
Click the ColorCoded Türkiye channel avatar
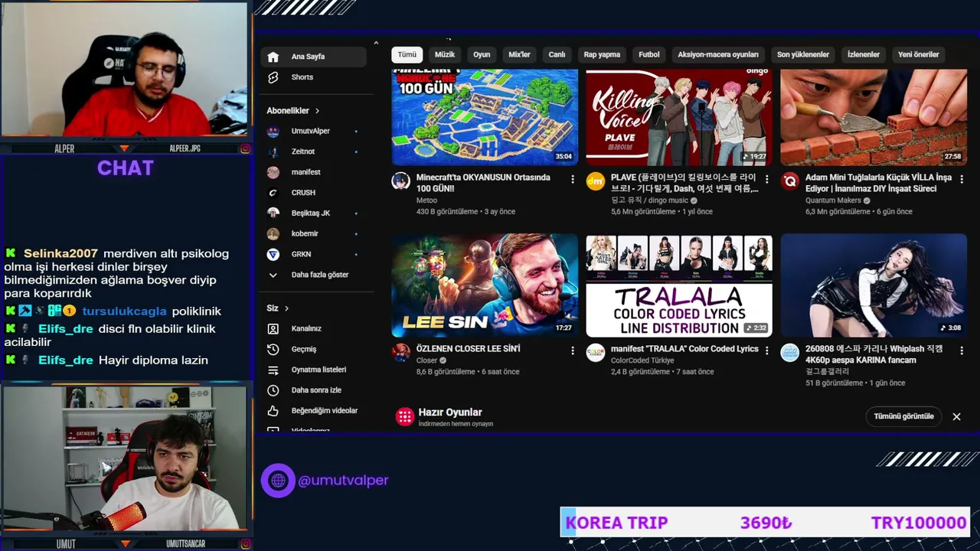pyautogui.click(x=595, y=353)
